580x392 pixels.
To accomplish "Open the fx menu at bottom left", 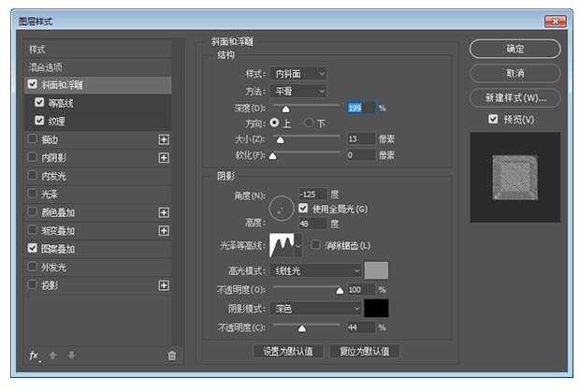I will 34,356.
